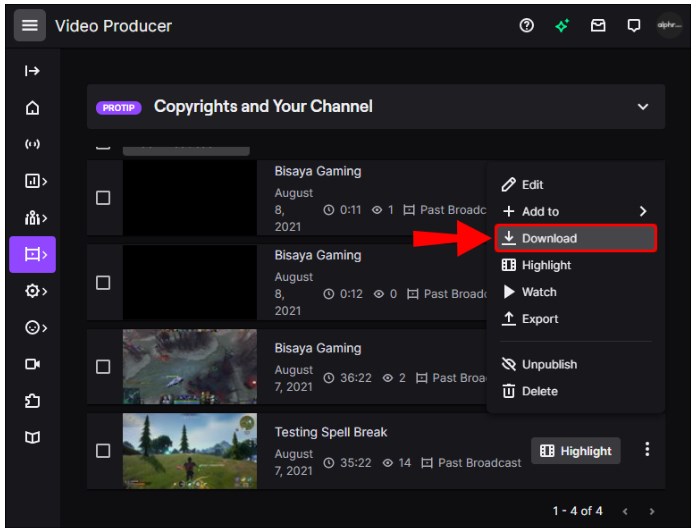This screenshot has width=697, height=532.
Task: Go to previous page arrow
Action: tap(625, 512)
